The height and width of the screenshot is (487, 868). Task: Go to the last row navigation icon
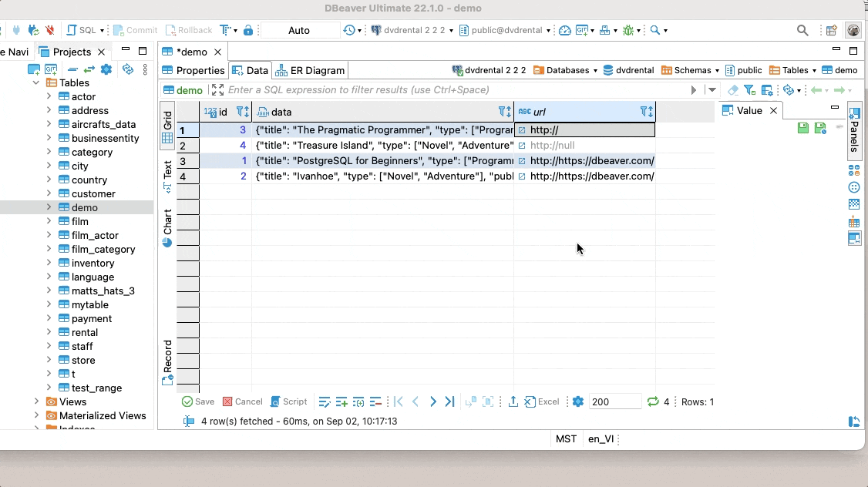coord(449,401)
